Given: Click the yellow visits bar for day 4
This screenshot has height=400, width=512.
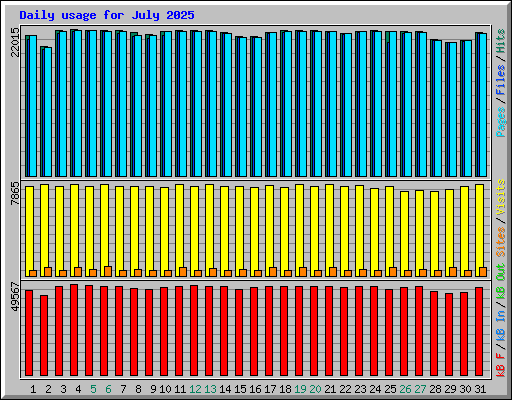Looking at the screenshot, I should (x=74, y=230).
